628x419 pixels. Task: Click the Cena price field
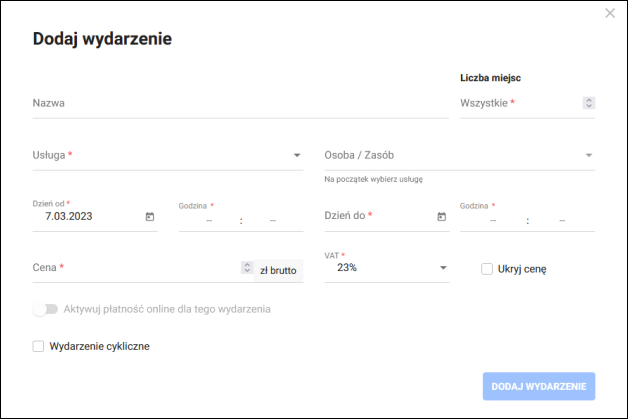(x=135, y=268)
